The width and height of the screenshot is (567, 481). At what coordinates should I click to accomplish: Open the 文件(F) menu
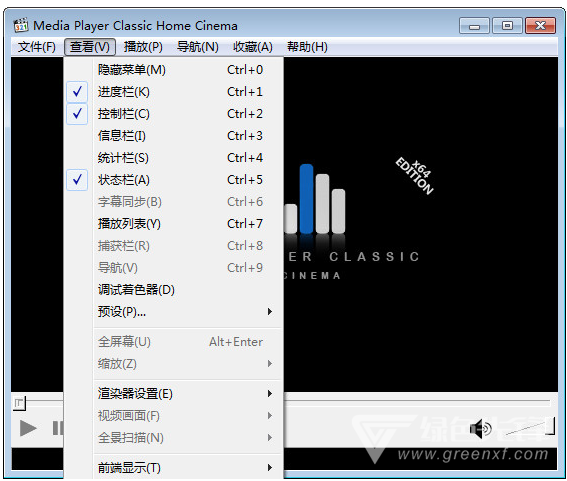coord(37,47)
